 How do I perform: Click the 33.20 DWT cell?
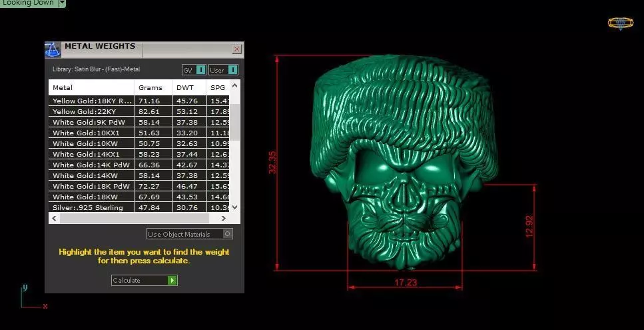(189, 133)
